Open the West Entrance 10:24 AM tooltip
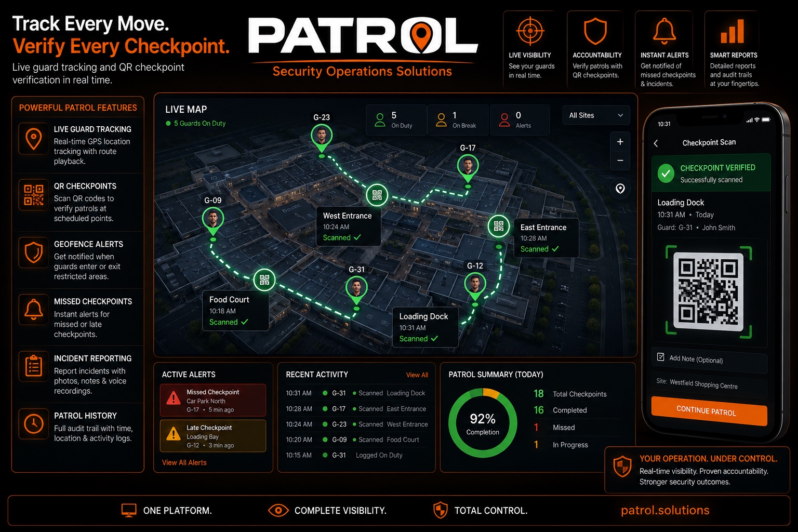 (349, 227)
